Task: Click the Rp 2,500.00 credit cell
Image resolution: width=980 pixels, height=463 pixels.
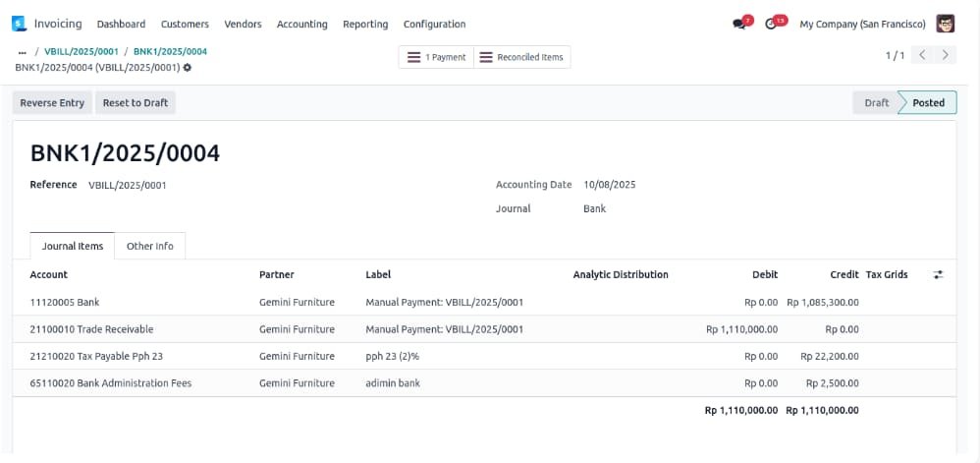Action: click(833, 383)
